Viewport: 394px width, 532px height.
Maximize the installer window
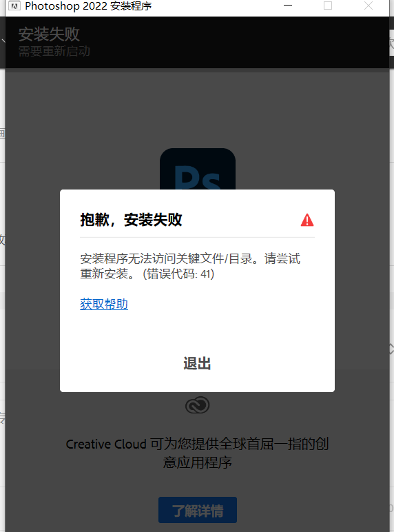pyautogui.click(x=328, y=6)
